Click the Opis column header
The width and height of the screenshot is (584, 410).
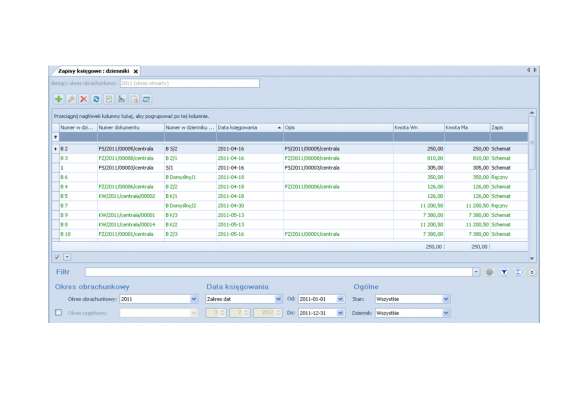point(338,127)
